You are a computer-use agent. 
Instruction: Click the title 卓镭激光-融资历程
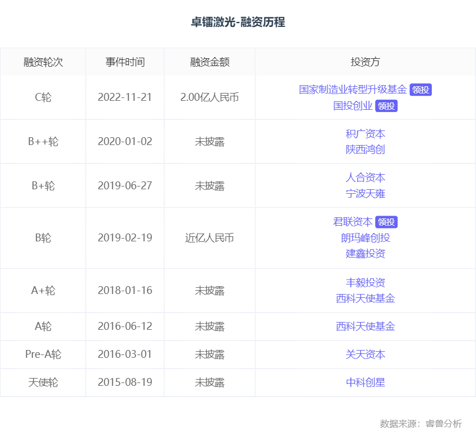238,22
